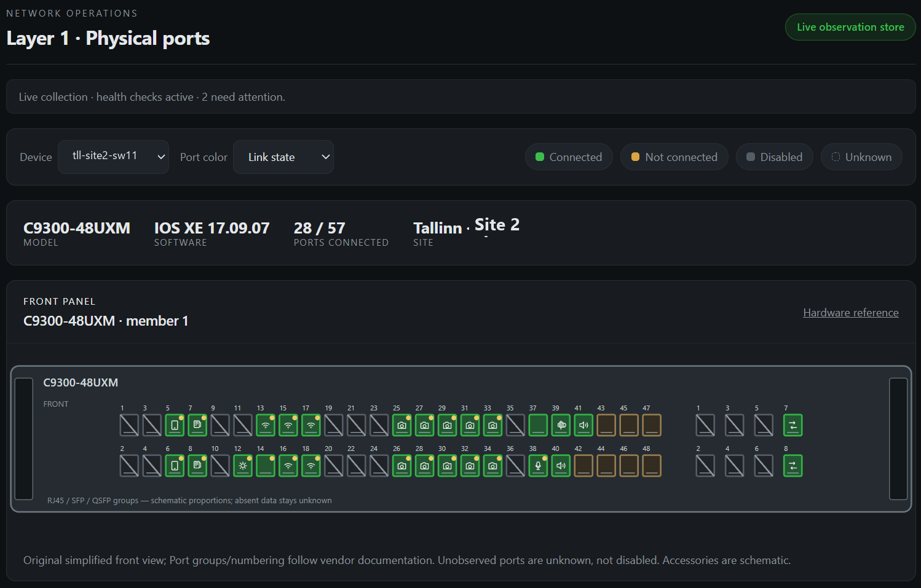Screen dimensions: 921x588
Task: Open the Hardware reference link
Action: [851, 313]
